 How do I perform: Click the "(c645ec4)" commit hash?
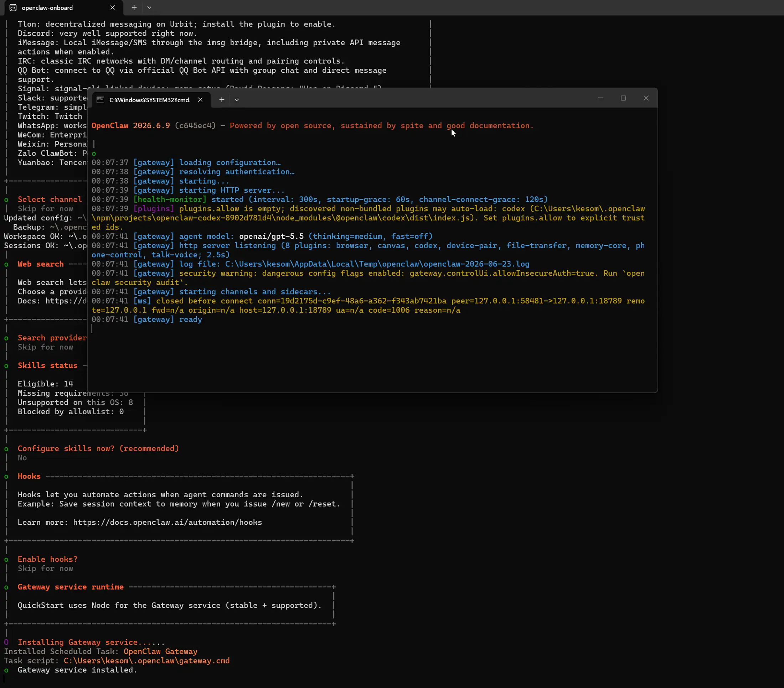tap(195, 125)
